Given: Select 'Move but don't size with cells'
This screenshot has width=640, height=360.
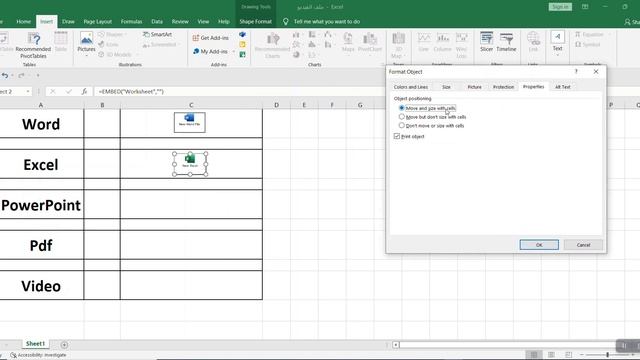Looking at the screenshot, I should click(x=433, y=117).
